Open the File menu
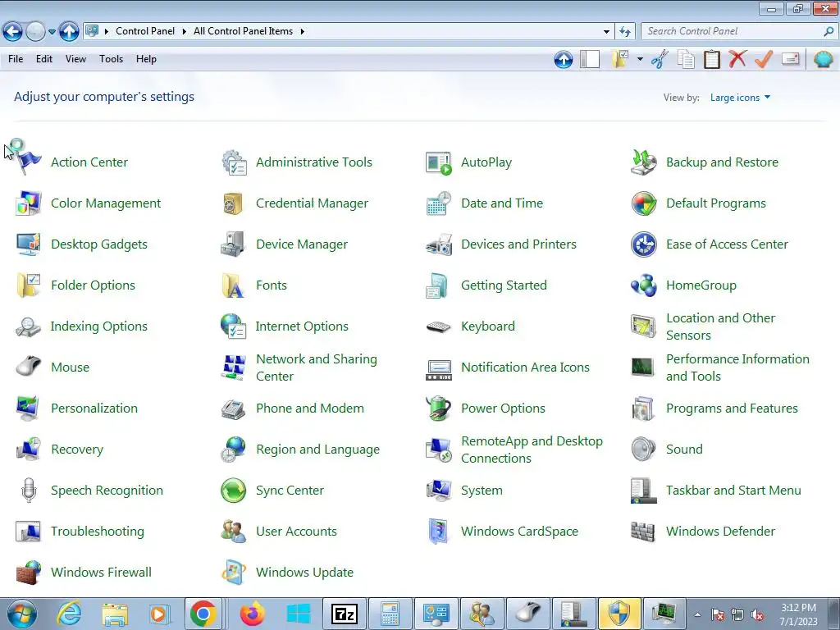The width and height of the screenshot is (840, 630). tap(16, 59)
